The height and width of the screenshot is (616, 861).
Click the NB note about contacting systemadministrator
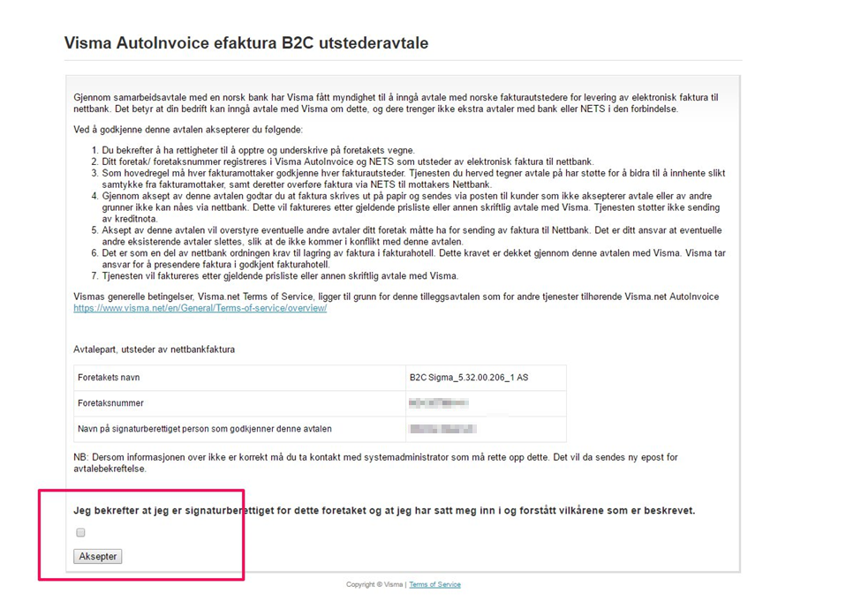tap(375, 462)
